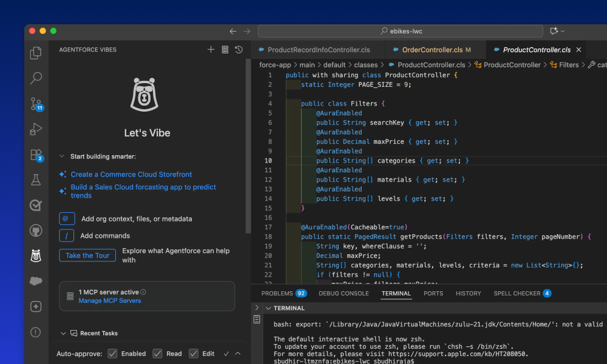Viewport: 607px width, 364px height.
Task: Open dropdown next to title bar chat icon
Action: pos(563,32)
